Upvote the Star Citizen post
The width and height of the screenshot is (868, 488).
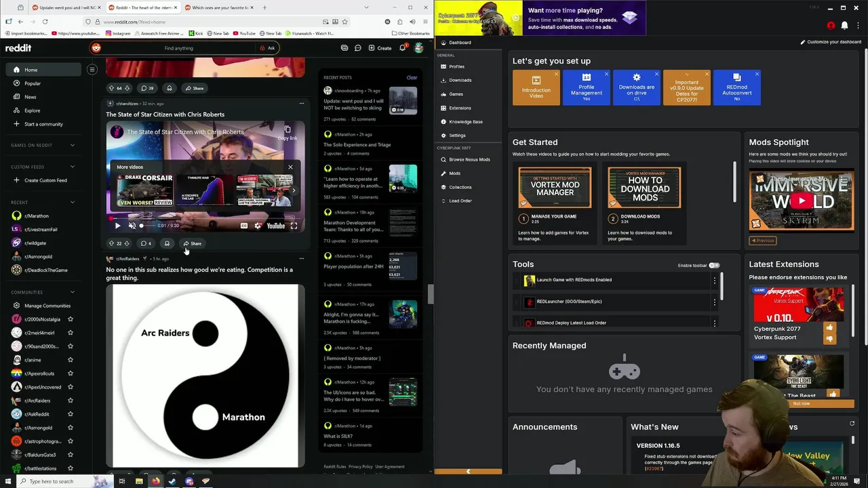pos(111,243)
